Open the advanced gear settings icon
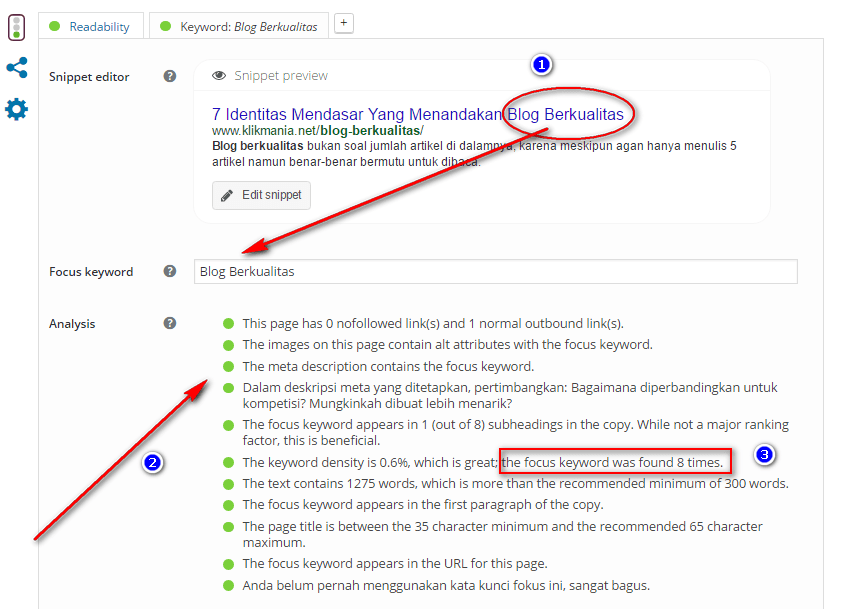 click(x=17, y=109)
